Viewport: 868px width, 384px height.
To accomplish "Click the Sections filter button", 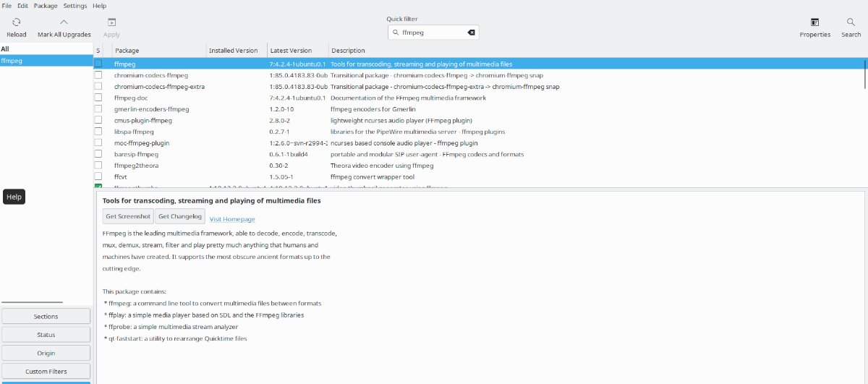I will (46, 316).
